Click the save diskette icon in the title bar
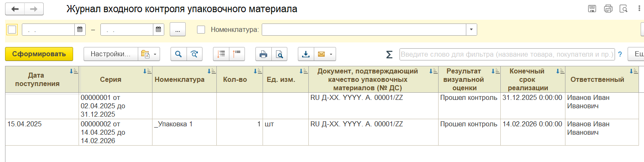The image size is (644, 162). [x=592, y=9]
